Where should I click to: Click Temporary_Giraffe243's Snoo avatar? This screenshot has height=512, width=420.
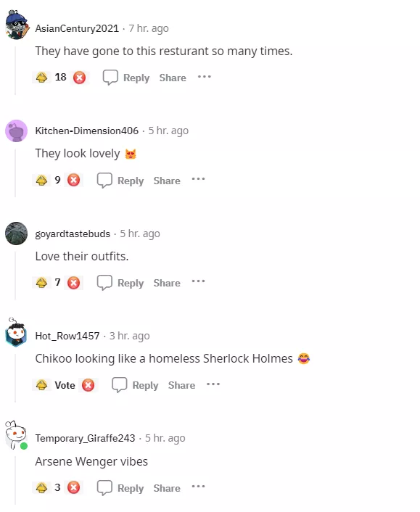[x=16, y=435]
